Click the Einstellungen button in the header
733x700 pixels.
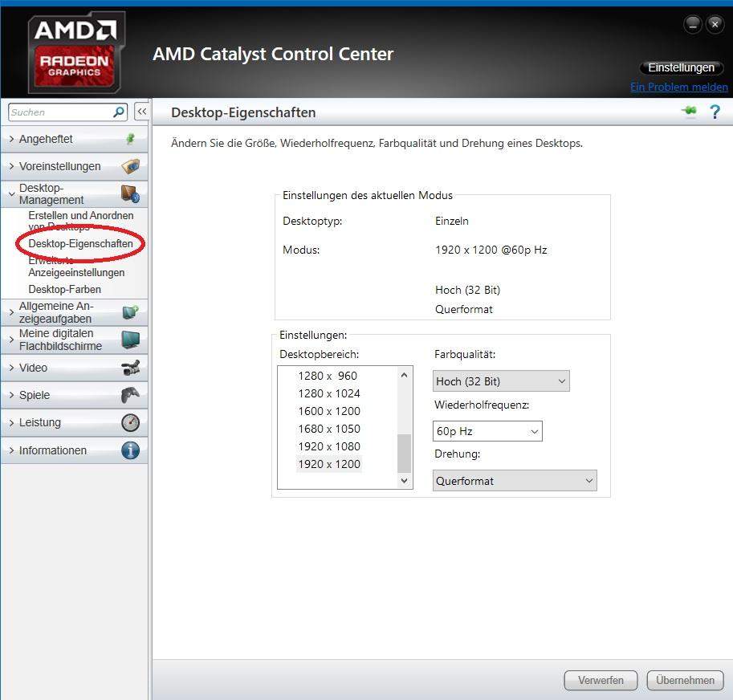coord(681,67)
